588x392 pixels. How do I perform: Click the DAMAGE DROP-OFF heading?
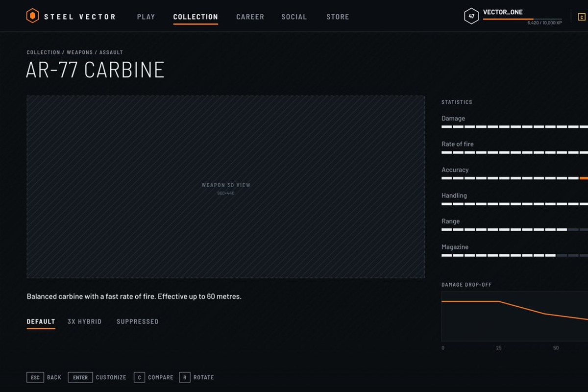coord(466,285)
